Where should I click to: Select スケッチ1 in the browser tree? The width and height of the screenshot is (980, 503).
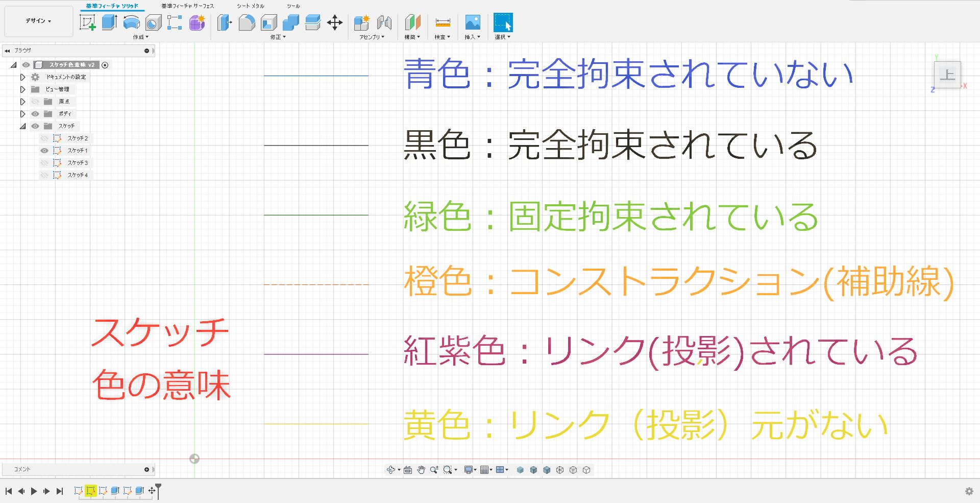[x=78, y=151]
